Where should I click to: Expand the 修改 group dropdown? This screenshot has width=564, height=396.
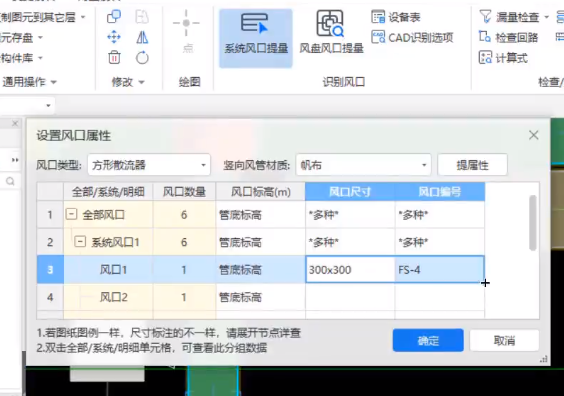(x=142, y=82)
